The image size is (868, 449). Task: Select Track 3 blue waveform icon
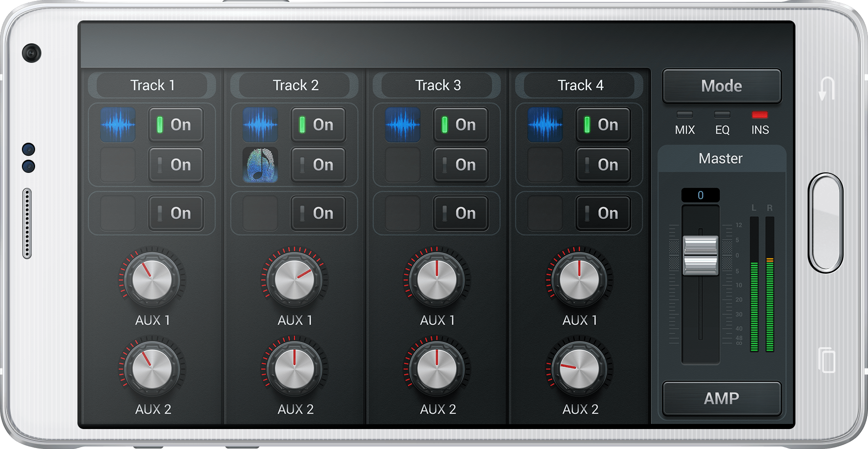[403, 125]
